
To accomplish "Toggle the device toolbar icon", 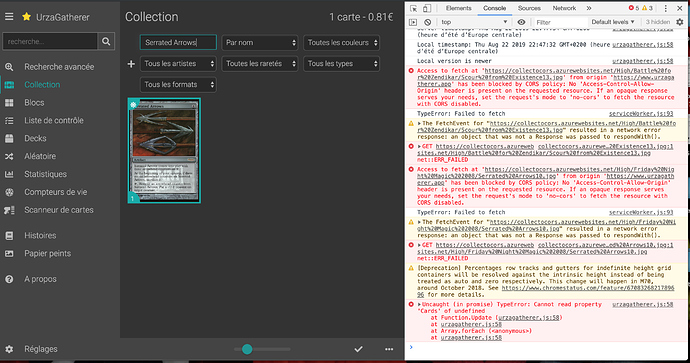I will [427, 8].
